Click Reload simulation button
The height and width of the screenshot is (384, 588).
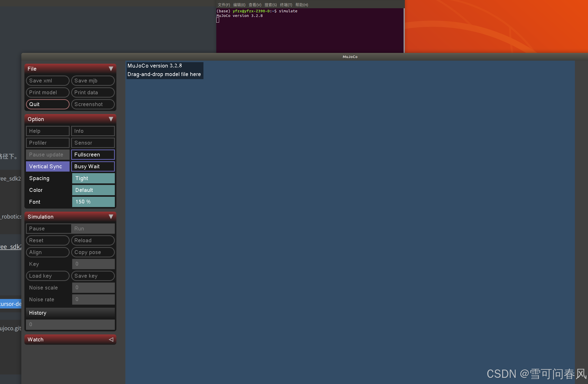click(x=93, y=240)
